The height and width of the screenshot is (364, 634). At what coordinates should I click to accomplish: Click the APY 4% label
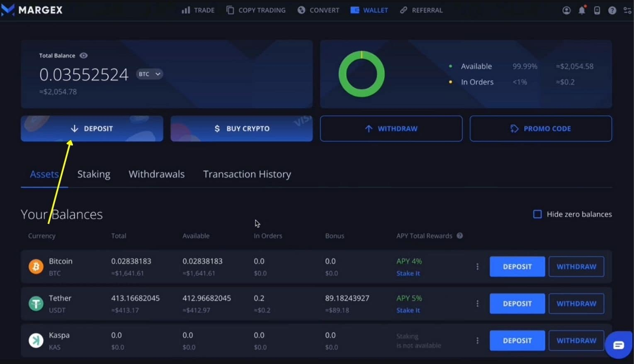tap(409, 261)
